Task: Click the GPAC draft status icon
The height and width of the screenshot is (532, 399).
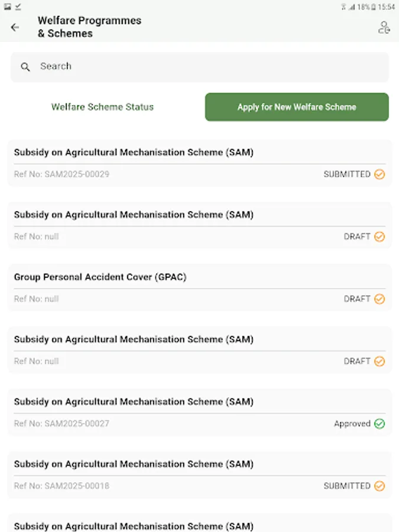Action: [x=379, y=299]
